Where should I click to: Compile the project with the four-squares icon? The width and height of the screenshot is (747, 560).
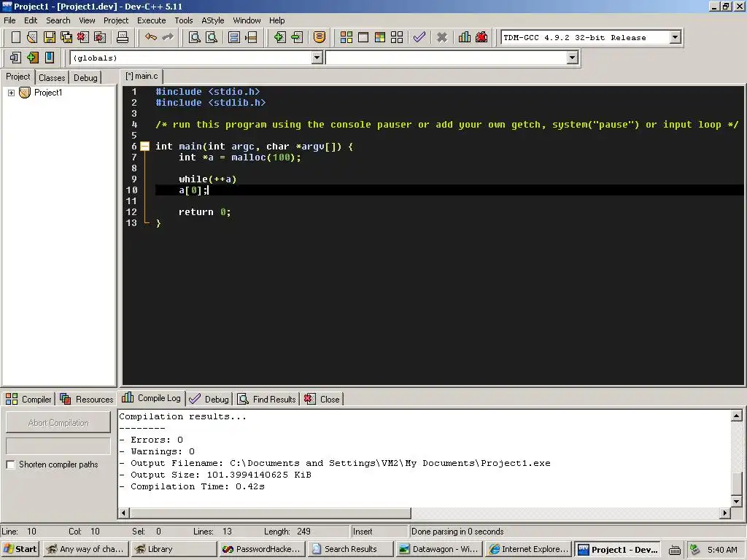[347, 37]
